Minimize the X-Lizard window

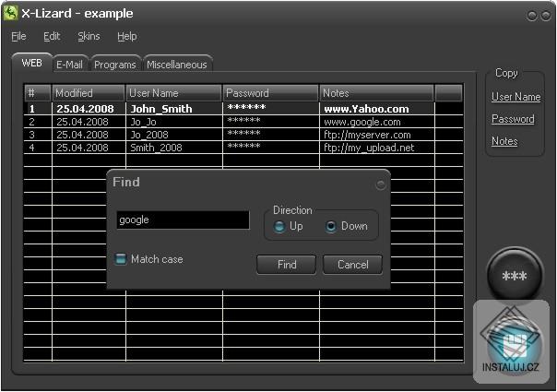pyautogui.click(x=532, y=16)
